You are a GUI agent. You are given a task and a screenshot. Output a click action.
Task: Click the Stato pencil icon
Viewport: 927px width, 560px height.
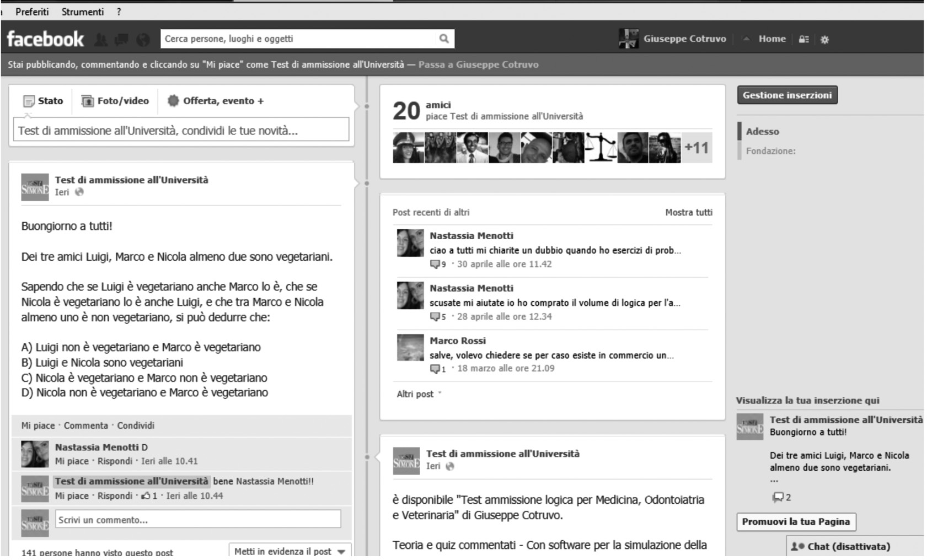29,101
